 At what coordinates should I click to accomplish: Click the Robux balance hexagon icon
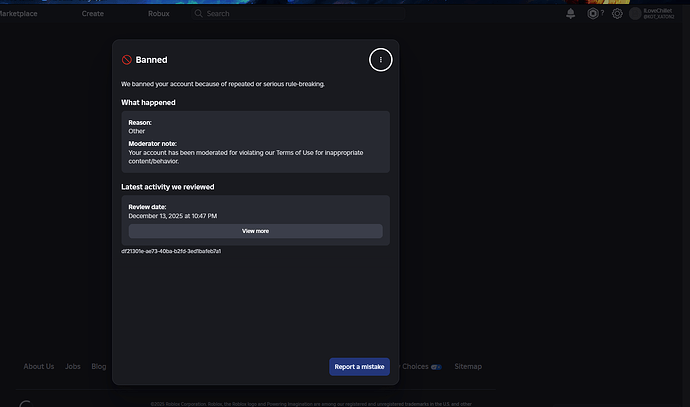point(593,14)
